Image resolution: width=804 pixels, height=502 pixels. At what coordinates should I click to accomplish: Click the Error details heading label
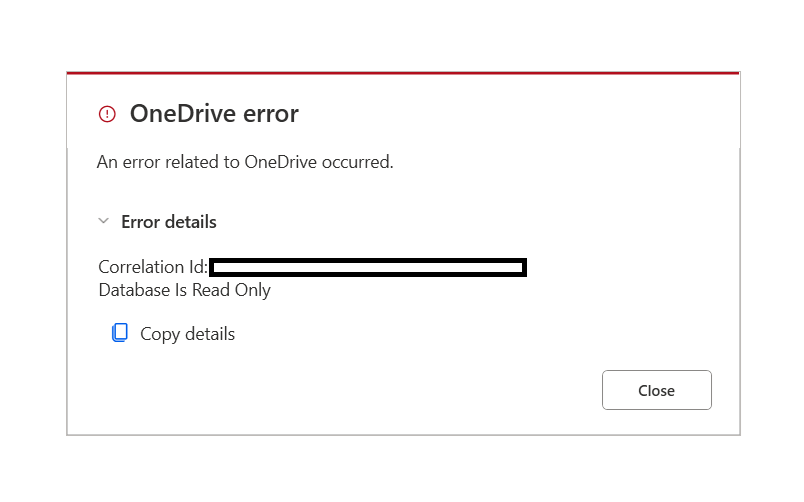tap(169, 222)
